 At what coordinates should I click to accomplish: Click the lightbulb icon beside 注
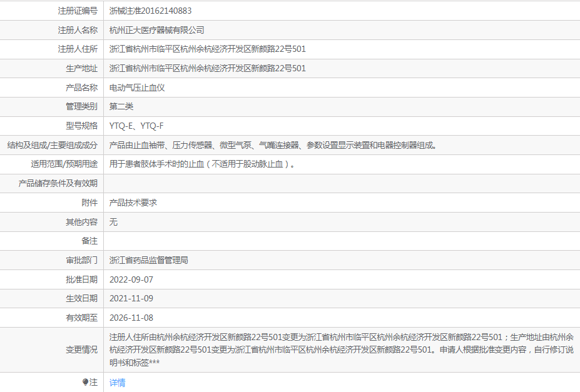coord(85,382)
